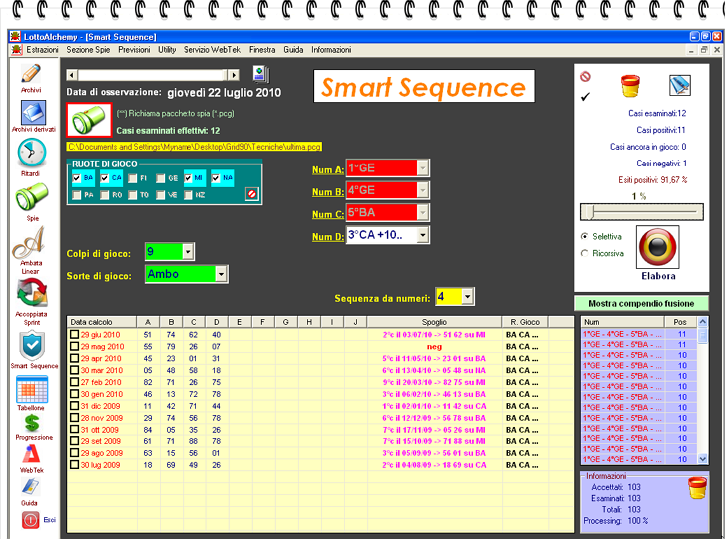Click the yellow bucket icon in top-right panel
The image size is (726, 539).
click(x=630, y=86)
